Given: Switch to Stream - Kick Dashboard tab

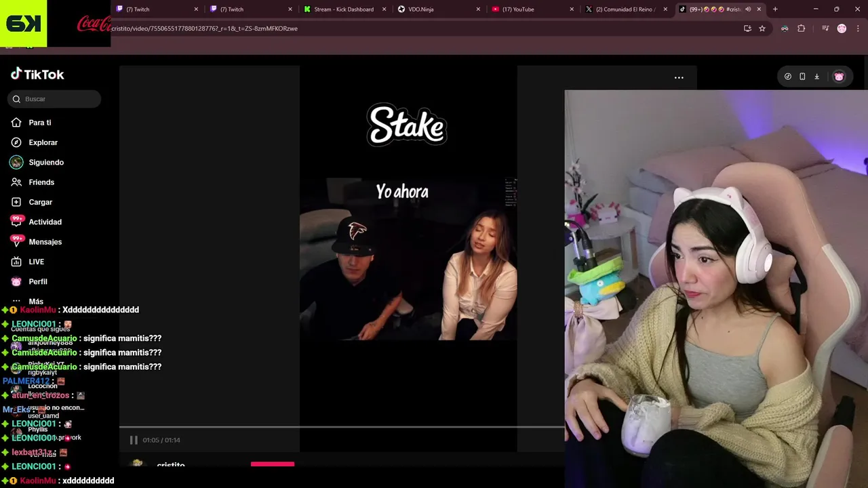Looking at the screenshot, I should pyautogui.click(x=345, y=9).
